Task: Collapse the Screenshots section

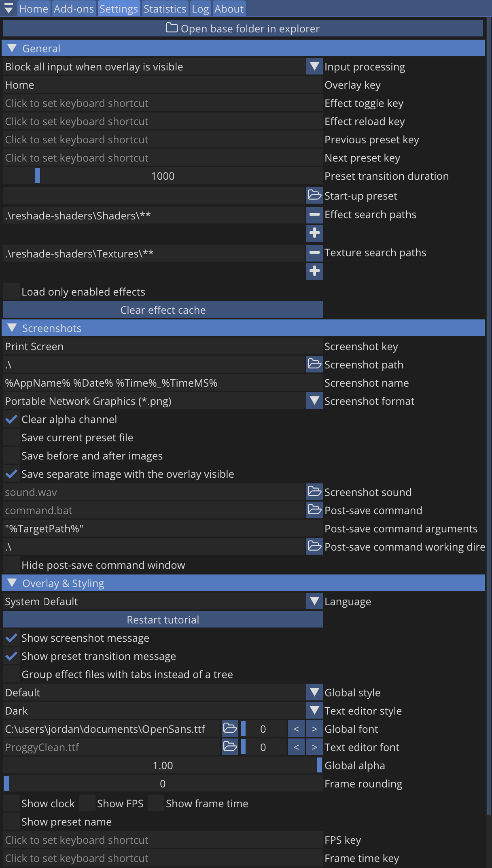Action: point(243,328)
